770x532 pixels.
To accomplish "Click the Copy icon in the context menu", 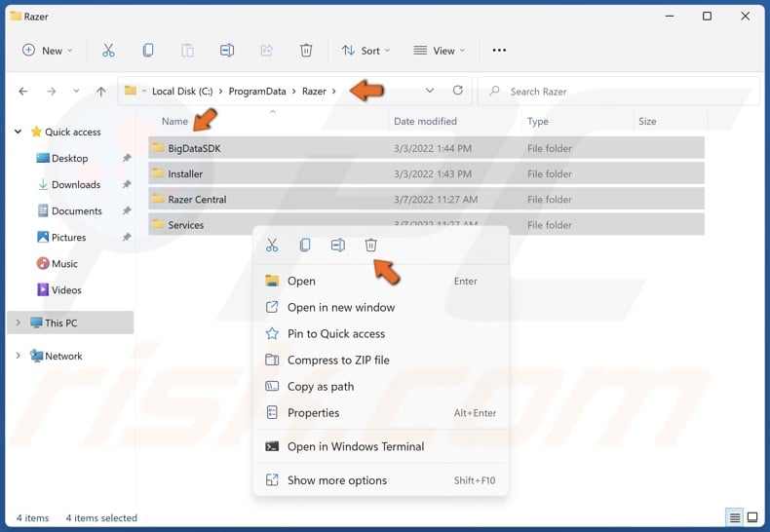I will 305,245.
